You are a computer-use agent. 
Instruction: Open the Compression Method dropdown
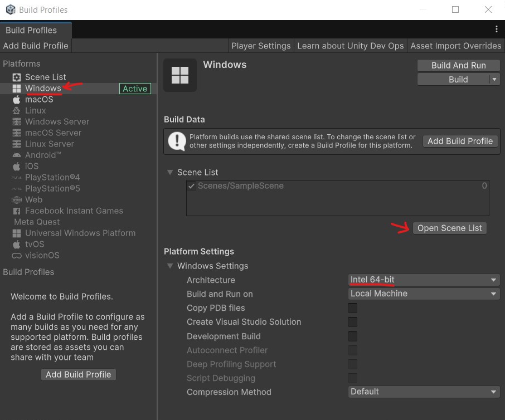point(424,392)
